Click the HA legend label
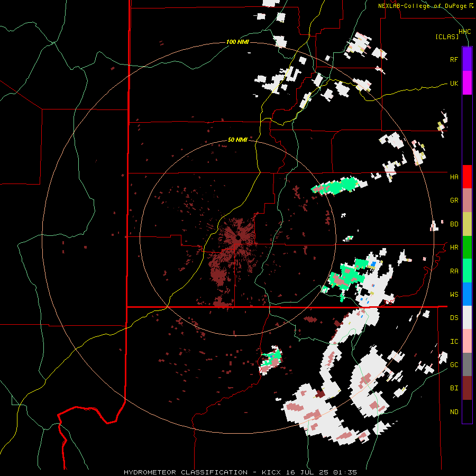476x476 pixels. [x=454, y=177]
